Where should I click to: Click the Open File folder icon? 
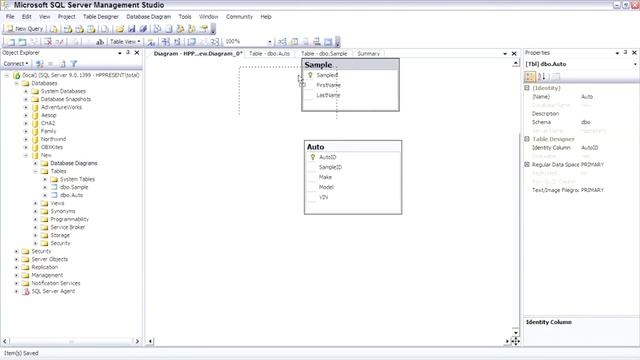tap(120, 29)
